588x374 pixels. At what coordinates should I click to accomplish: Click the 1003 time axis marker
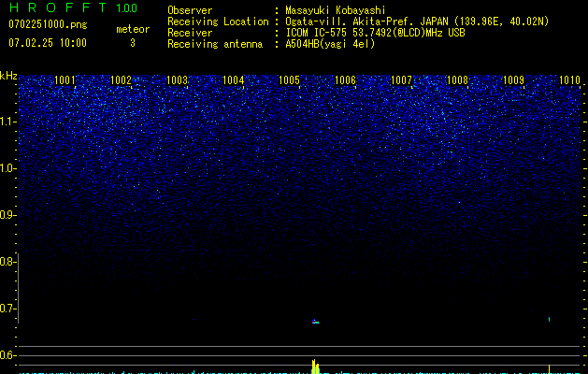pyautogui.click(x=177, y=80)
